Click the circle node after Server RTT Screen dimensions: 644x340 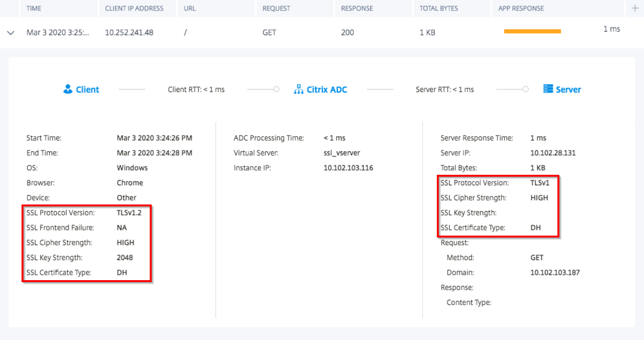(526, 89)
